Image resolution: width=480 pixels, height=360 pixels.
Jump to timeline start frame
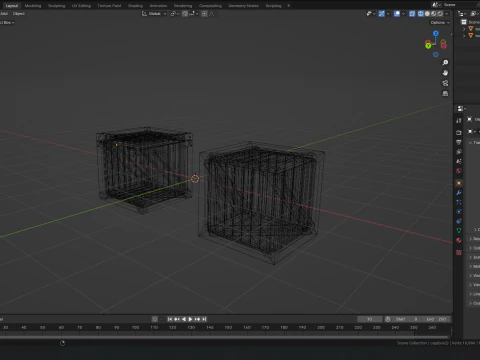pyautogui.click(x=170, y=319)
